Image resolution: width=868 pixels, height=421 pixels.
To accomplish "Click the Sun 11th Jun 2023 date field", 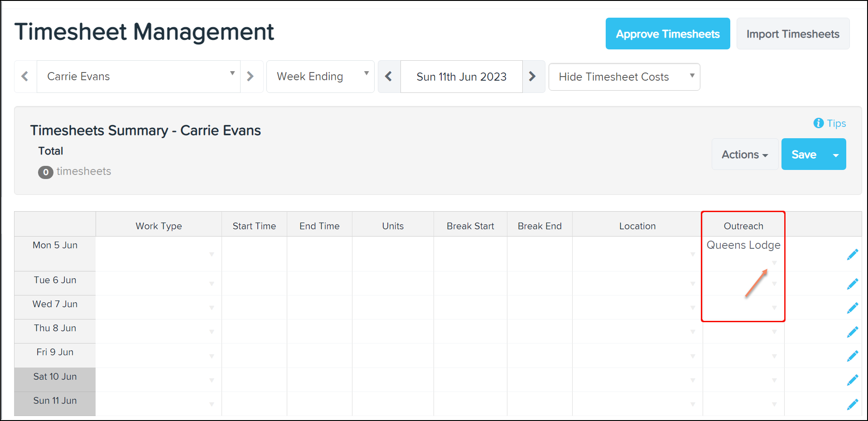I will [x=461, y=77].
